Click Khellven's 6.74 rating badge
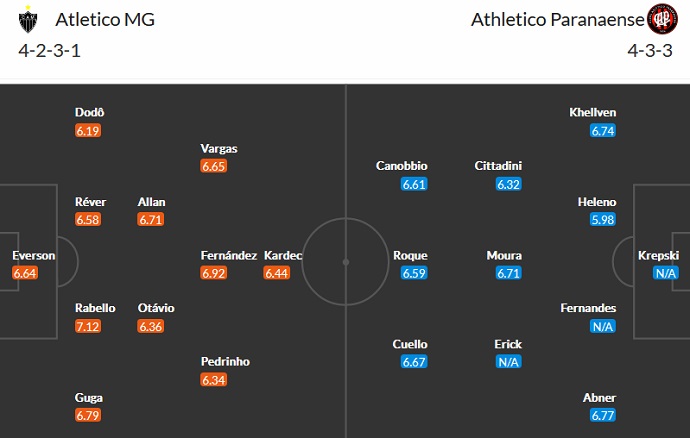The image size is (690, 438). (x=602, y=130)
